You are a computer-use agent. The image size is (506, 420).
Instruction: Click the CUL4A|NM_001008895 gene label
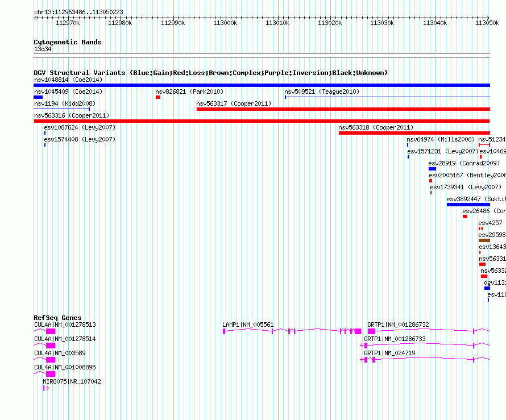65,367
